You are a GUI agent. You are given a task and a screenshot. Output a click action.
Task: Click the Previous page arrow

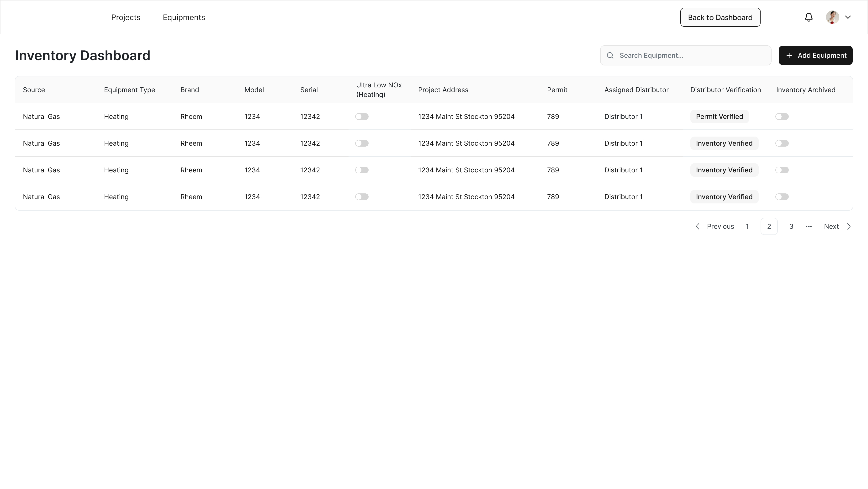[x=698, y=226]
